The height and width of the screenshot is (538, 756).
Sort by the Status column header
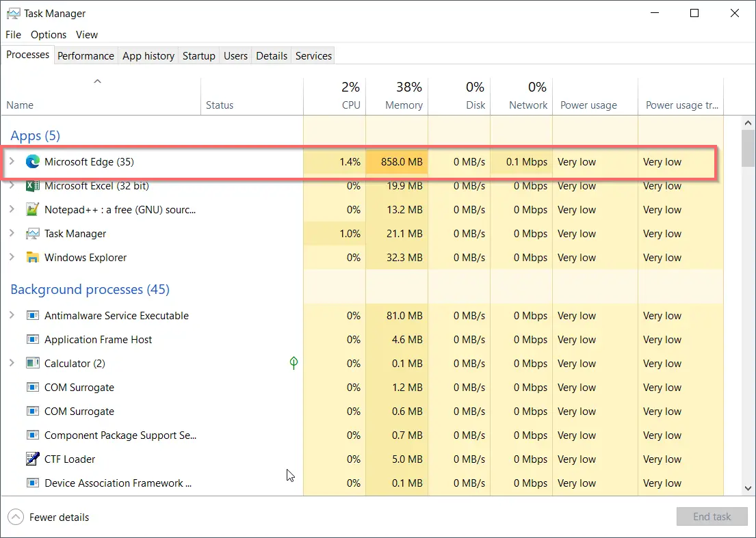click(252, 96)
